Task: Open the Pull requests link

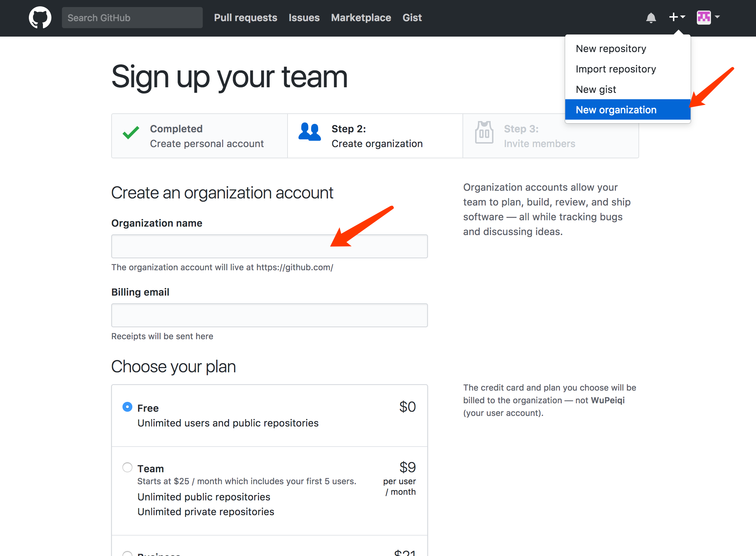Action: [245, 18]
